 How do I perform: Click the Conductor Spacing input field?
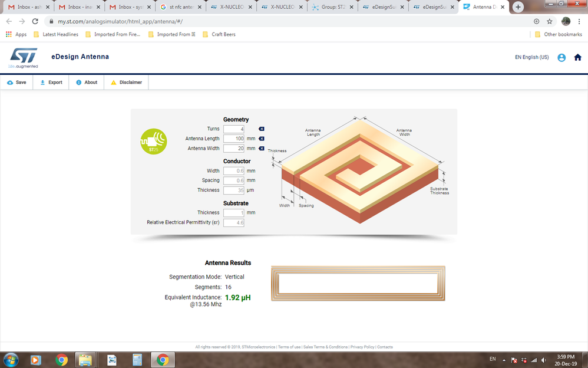tap(234, 180)
